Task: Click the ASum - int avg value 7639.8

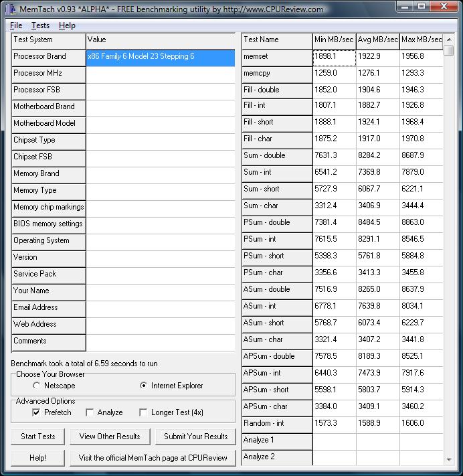Action: pos(378,308)
